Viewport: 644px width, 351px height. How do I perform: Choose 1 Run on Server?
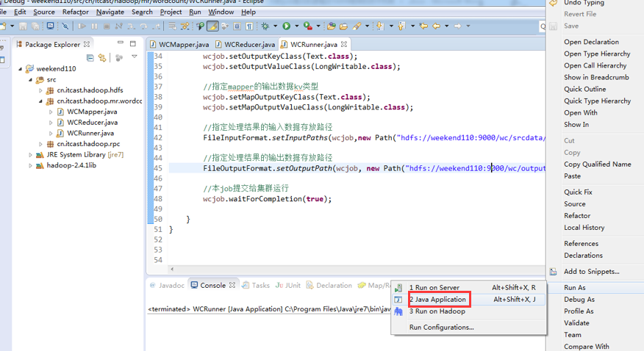click(469, 287)
